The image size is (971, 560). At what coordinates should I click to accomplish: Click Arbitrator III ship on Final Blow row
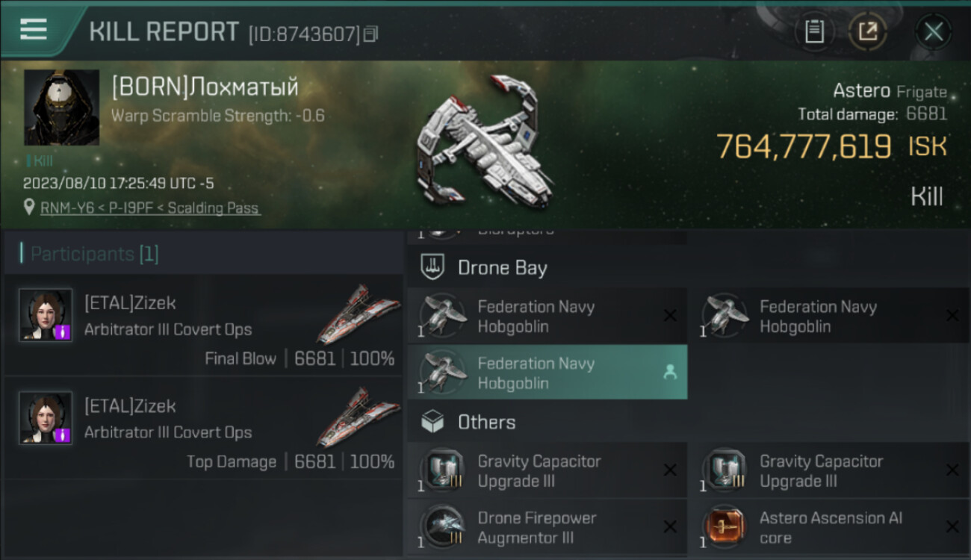coord(353,314)
